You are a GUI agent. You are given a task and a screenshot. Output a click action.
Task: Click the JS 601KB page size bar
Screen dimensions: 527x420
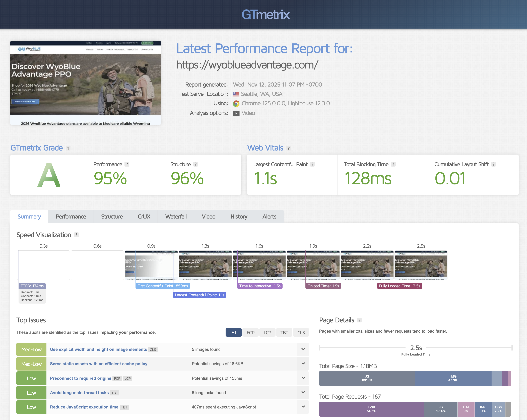pyautogui.click(x=367, y=378)
